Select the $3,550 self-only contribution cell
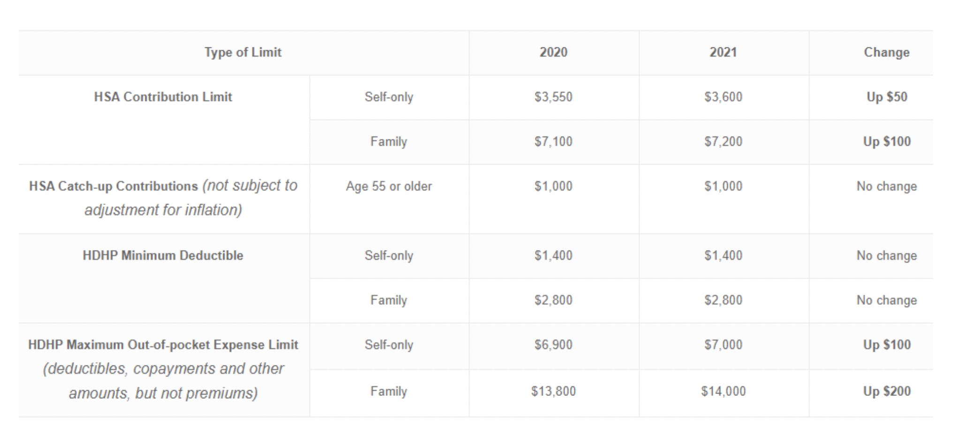Screen dimensions: 980x440 553,97
